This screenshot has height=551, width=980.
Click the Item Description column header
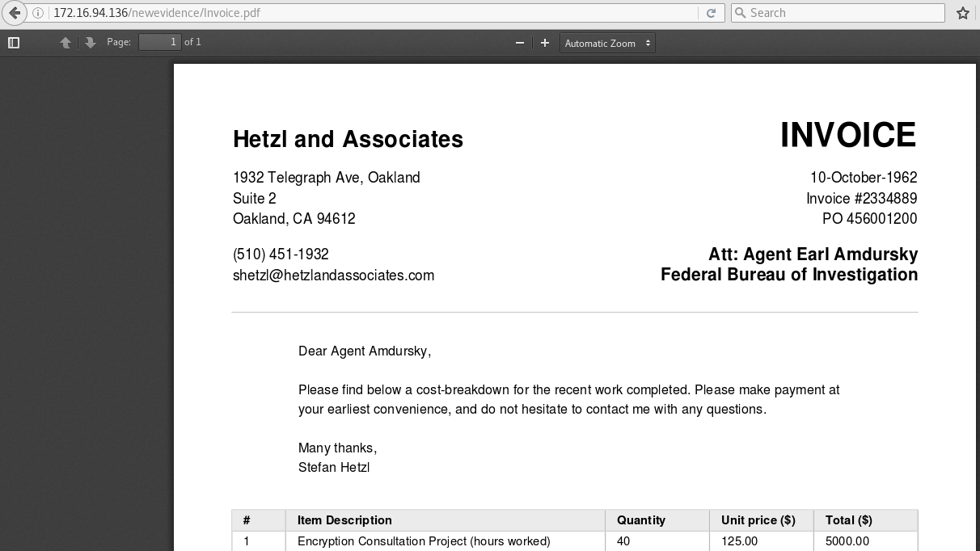[344, 520]
